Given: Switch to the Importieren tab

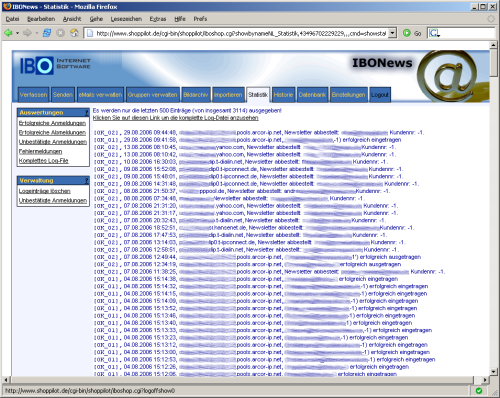Looking at the screenshot, I should 228,95.
